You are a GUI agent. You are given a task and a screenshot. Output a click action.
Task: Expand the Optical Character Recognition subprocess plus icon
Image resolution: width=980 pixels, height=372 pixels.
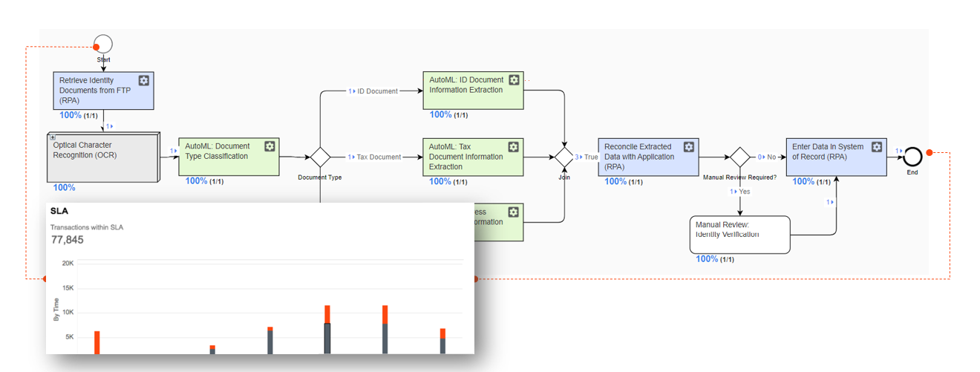(x=53, y=137)
